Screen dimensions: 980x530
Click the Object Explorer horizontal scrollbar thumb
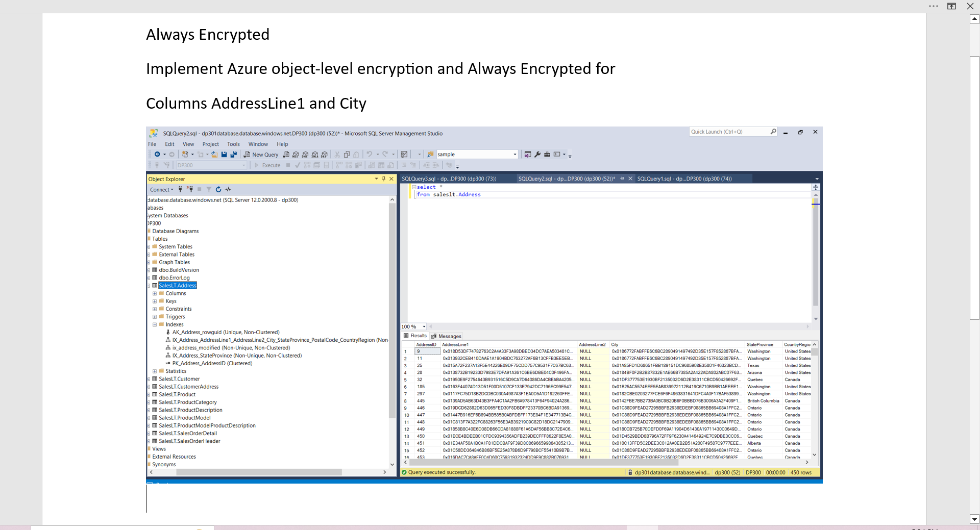pyautogui.click(x=259, y=472)
